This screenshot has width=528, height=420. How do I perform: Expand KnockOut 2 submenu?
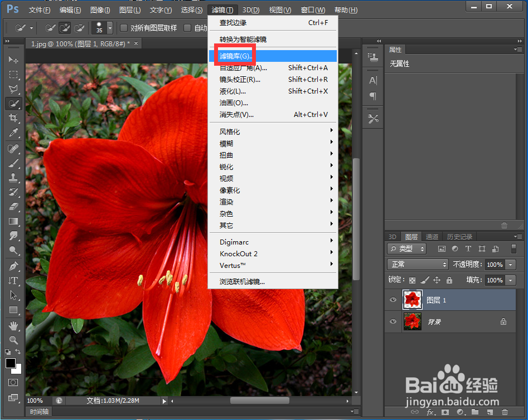(273, 254)
